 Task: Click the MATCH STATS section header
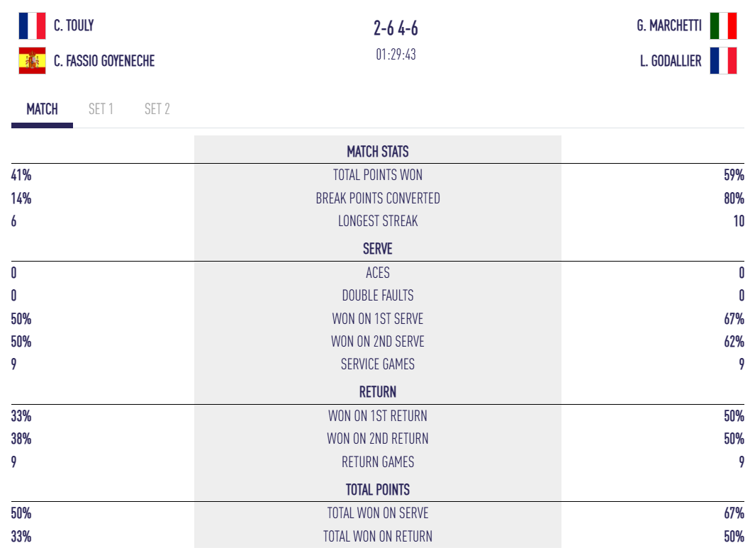[x=377, y=152]
